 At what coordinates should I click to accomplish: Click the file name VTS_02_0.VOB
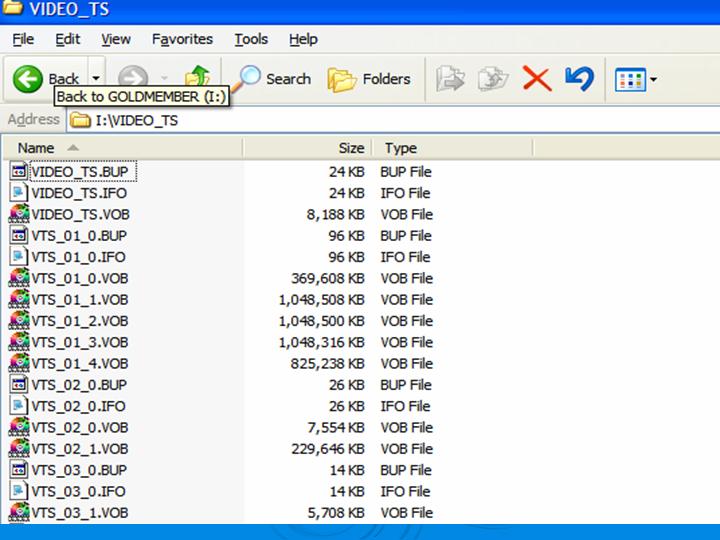(x=80, y=428)
